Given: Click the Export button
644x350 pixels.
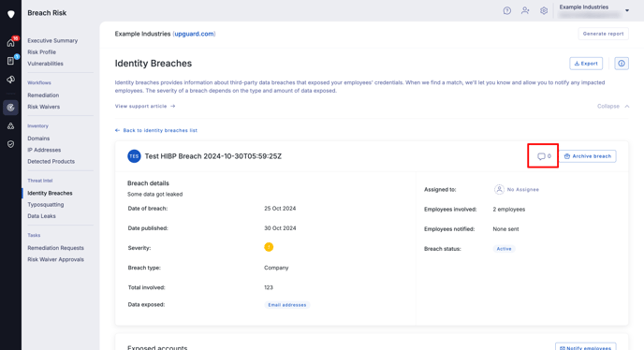Looking at the screenshot, I should pyautogui.click(x=586, y=64).
